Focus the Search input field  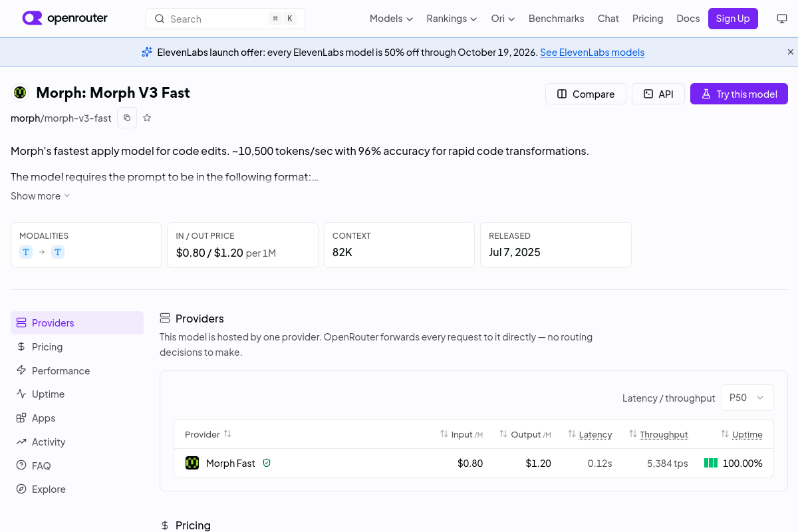coord(225,19)
